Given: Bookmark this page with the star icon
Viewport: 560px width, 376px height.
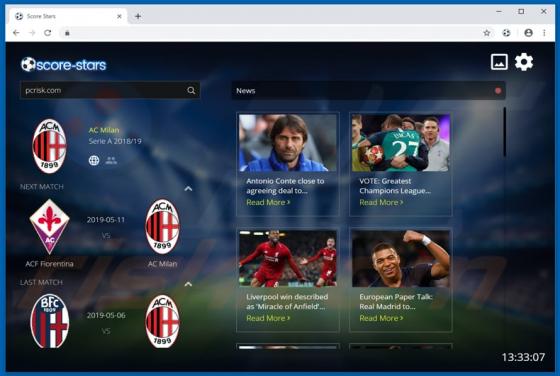Looking at the screenshot, I should pyautogui.click(x=486, y=33).
